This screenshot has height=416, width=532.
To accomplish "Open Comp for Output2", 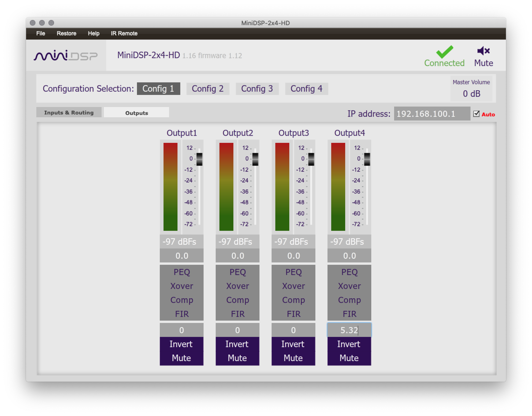I will coord(238,300).
